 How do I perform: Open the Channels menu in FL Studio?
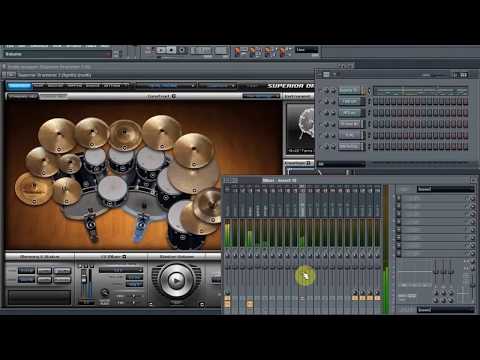click(x=39, y=46)
